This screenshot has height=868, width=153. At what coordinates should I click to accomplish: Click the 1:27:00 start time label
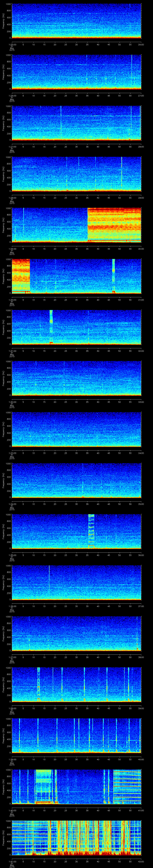12,147
